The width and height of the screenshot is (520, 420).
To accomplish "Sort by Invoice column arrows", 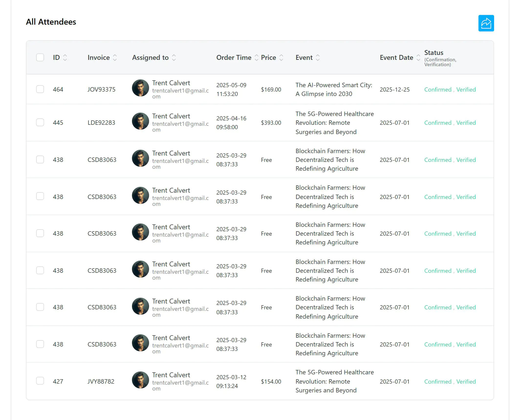I will point(115,58).
